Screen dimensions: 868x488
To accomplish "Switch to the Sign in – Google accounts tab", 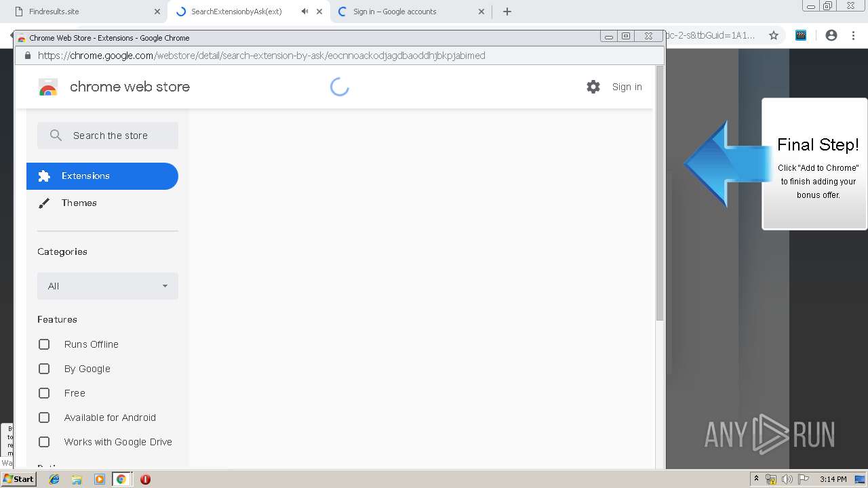I will tap(411, 12).
